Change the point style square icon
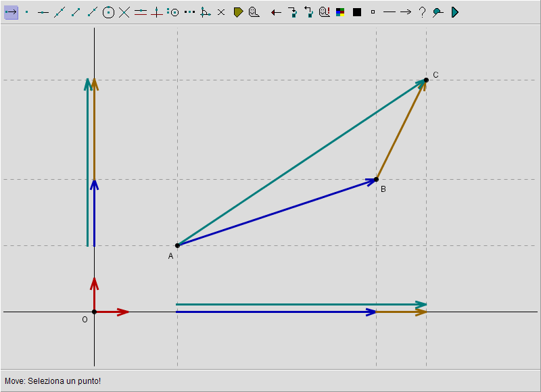 pyautogui.click(x=373, y=12)
